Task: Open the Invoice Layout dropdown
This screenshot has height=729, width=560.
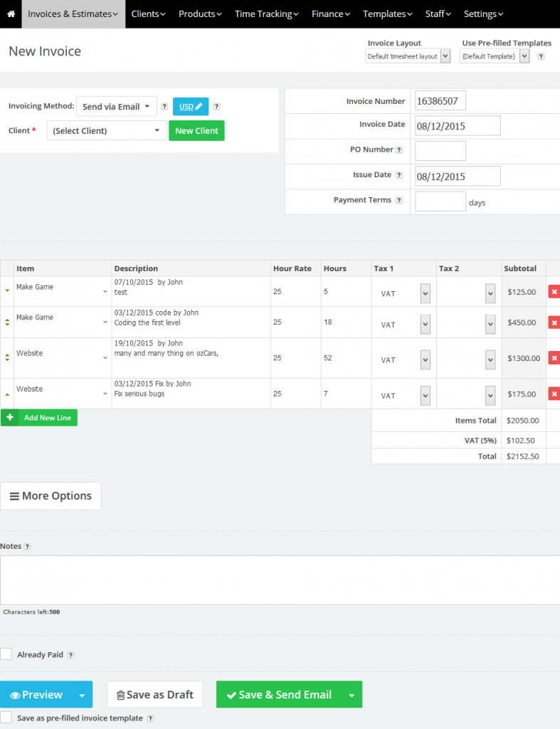Action: (x=408, y=56)
